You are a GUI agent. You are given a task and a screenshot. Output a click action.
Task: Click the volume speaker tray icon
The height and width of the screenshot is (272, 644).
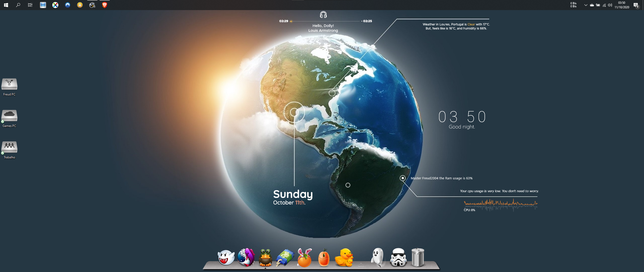[x=610, y=5]
